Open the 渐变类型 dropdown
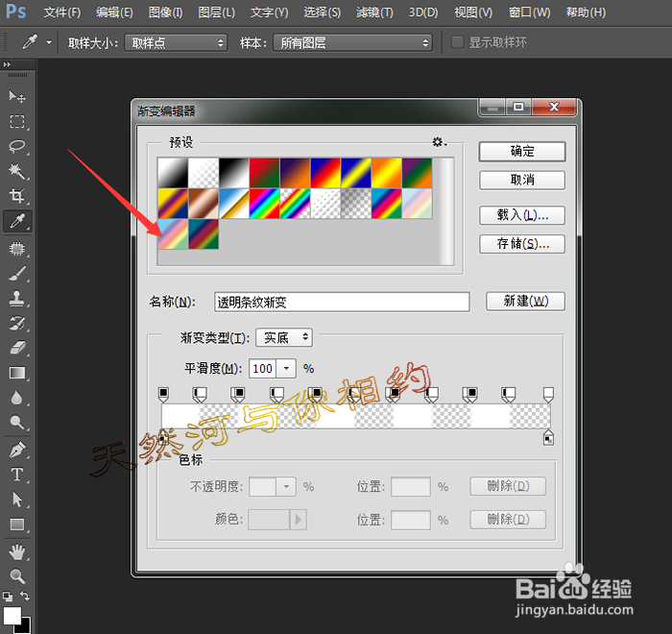The width and height of the screenshot is (672, 634). [284, 337]
